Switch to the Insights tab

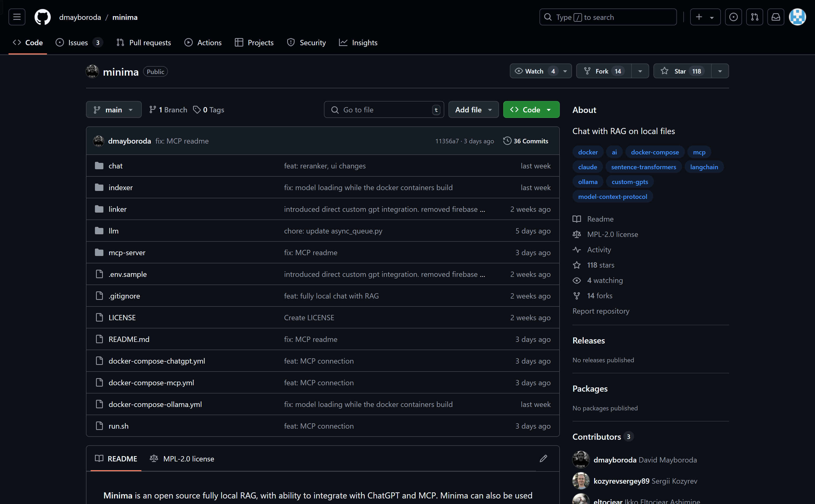tap(358, 43)
